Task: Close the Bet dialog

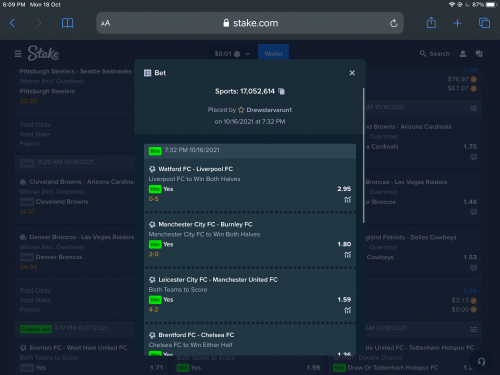Action: tap(352, 73)
